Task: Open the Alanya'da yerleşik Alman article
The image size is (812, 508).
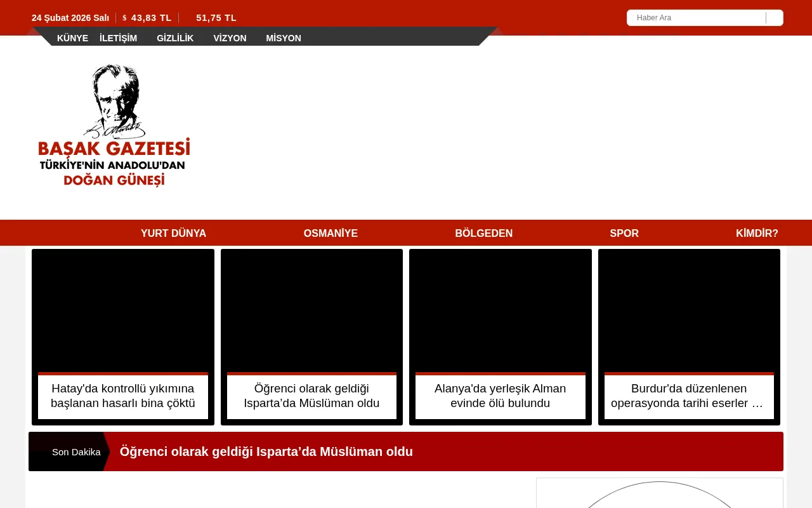Action: point(500,396)
